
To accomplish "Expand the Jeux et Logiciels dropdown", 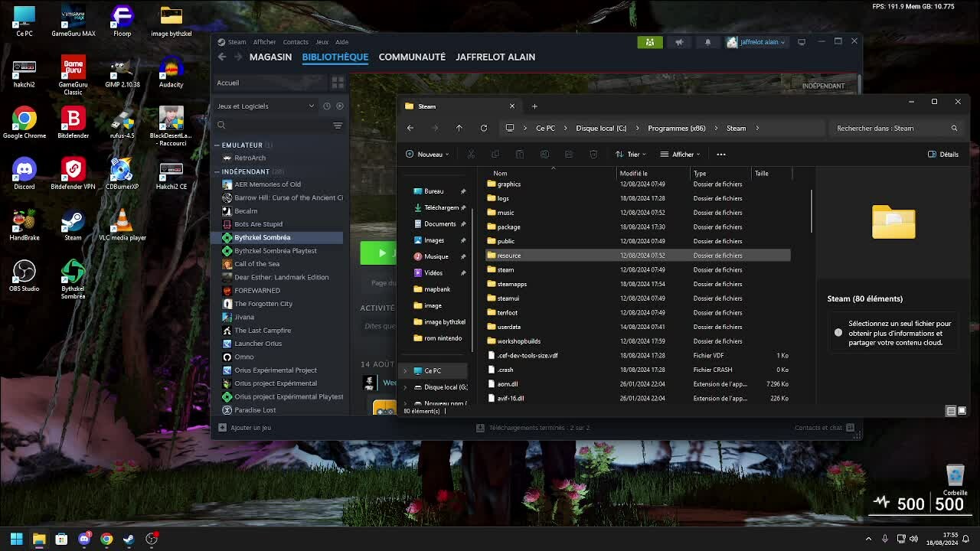I will tap(311, 106).
